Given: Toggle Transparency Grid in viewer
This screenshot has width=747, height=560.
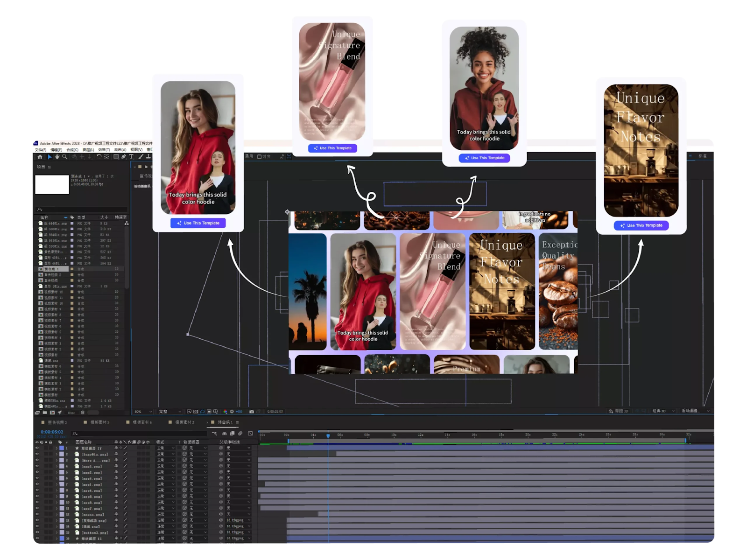Looking at the screenshot, I should [x=196, y=412].
